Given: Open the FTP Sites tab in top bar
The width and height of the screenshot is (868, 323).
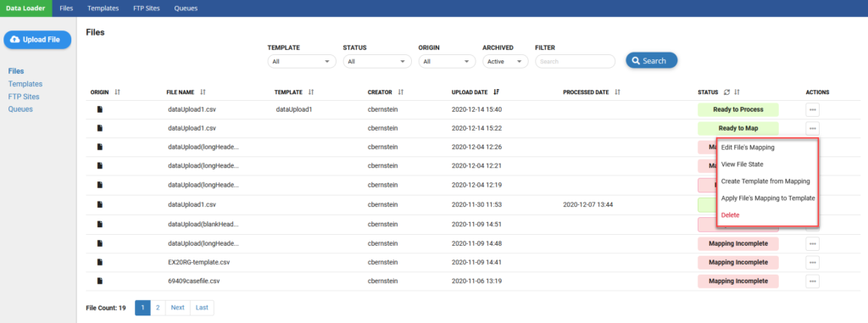Looking at the screenshot, I should (146, 8).
